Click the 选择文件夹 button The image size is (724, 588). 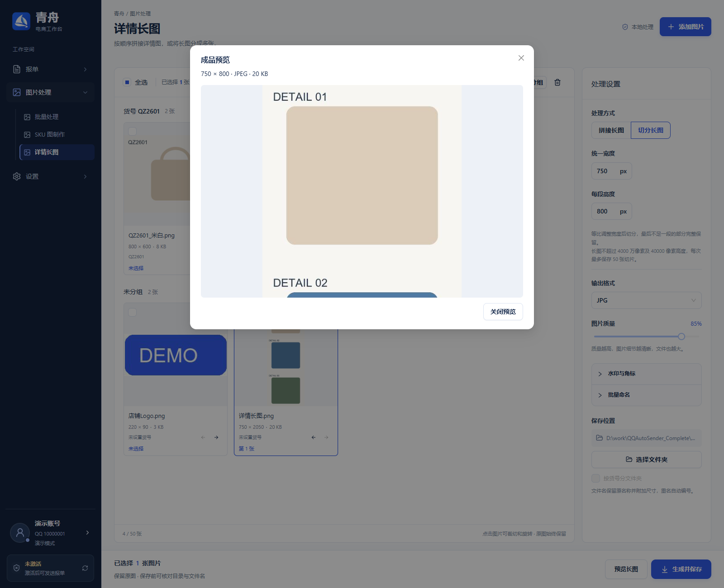(x=646, y=460)
